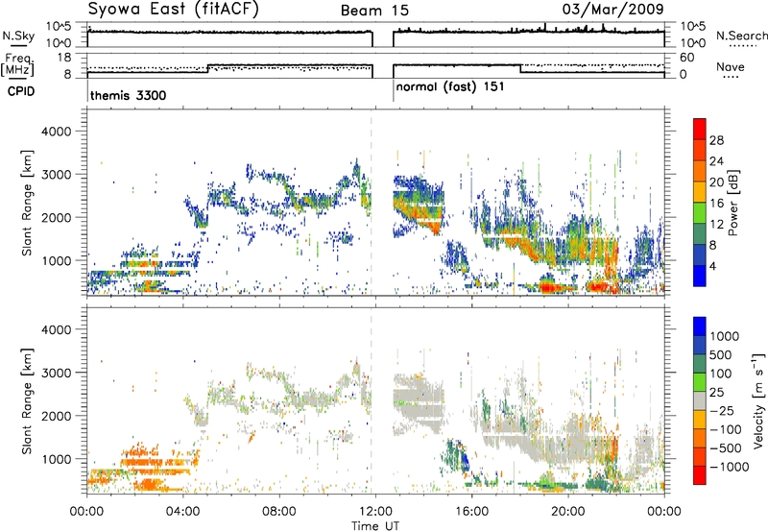Click the 'Time UT' axis label

[x=375, y=525]
